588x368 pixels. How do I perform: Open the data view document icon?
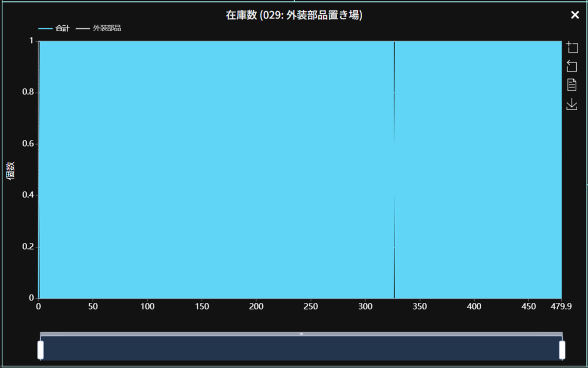572,85
